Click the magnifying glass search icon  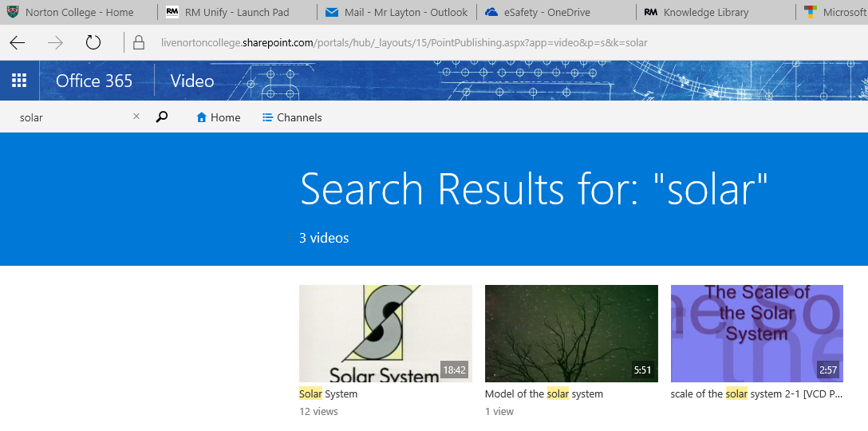[x=162, y=117]
